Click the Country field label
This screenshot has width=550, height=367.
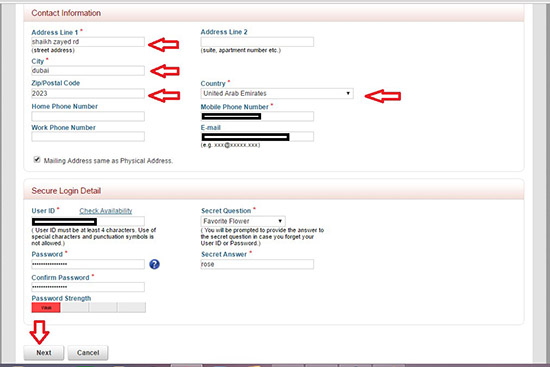pos(213,84)
